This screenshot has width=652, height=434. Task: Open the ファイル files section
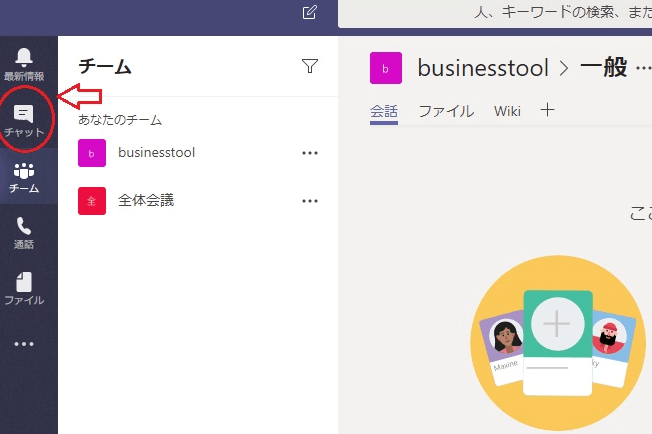click(24, 288)
